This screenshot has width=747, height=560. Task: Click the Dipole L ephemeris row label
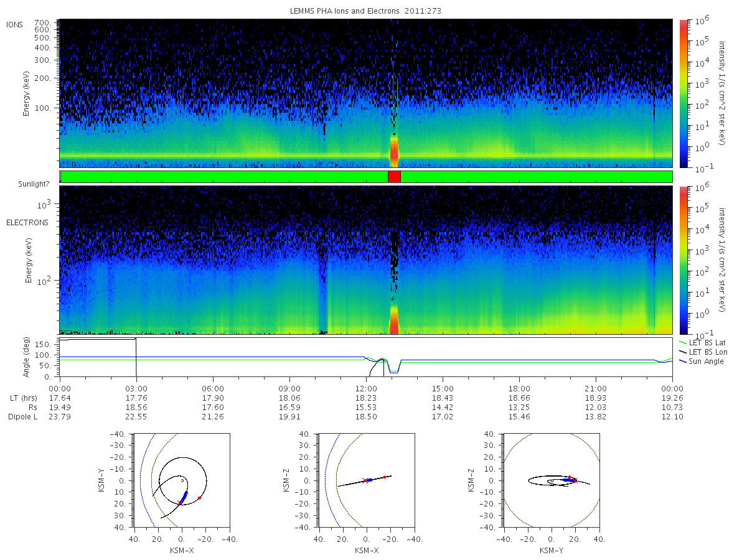(x=22, y=416)
